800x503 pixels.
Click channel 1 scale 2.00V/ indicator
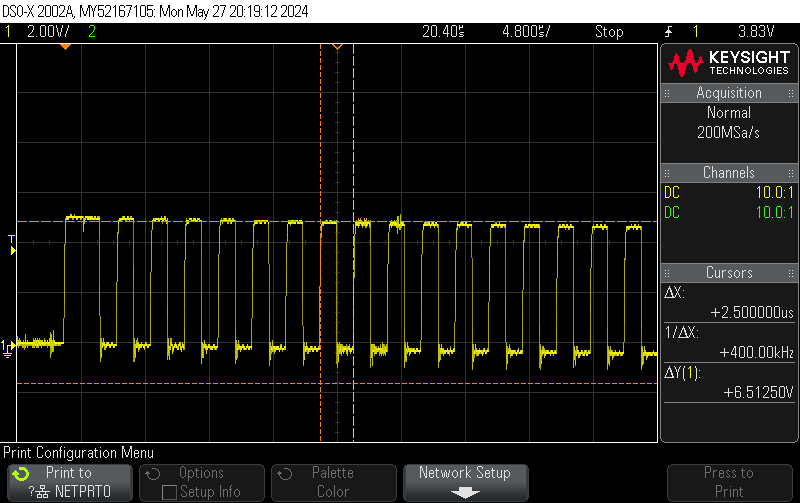click(x=48, y=32)
